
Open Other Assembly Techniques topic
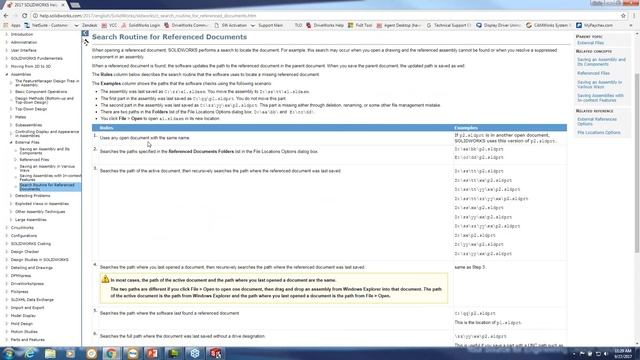click(x=40, y=212)
